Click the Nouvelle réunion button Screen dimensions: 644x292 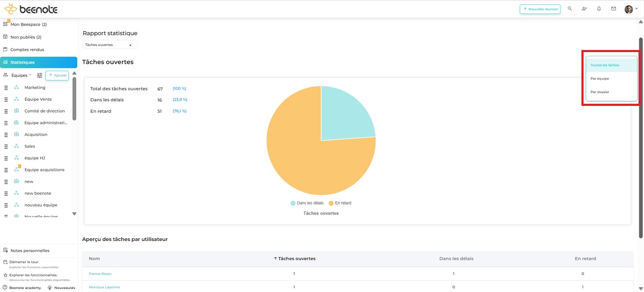(x=540, y=9)
